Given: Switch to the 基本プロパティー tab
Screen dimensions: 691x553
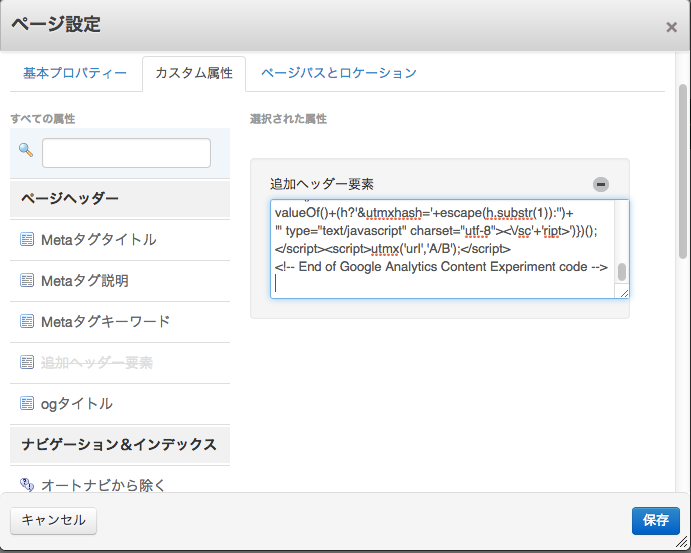Looking at the screenshot, I should tap(75, 73).
